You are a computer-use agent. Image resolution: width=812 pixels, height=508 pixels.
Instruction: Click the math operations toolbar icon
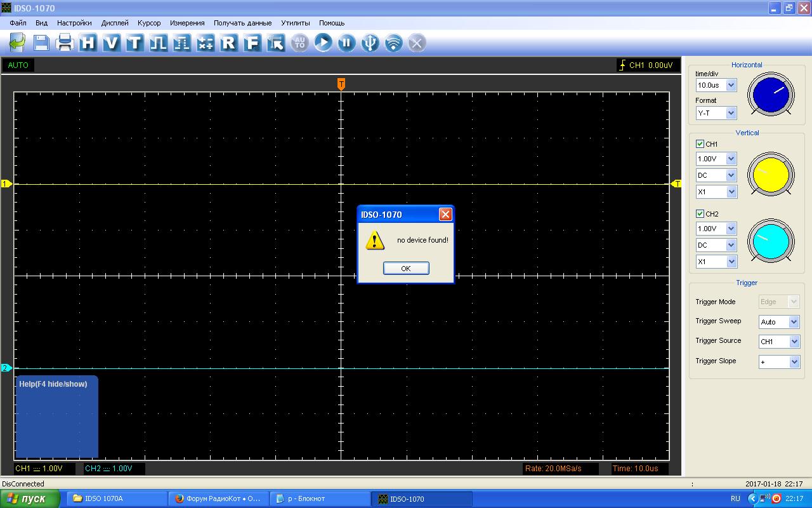click(x=205, y=43)
